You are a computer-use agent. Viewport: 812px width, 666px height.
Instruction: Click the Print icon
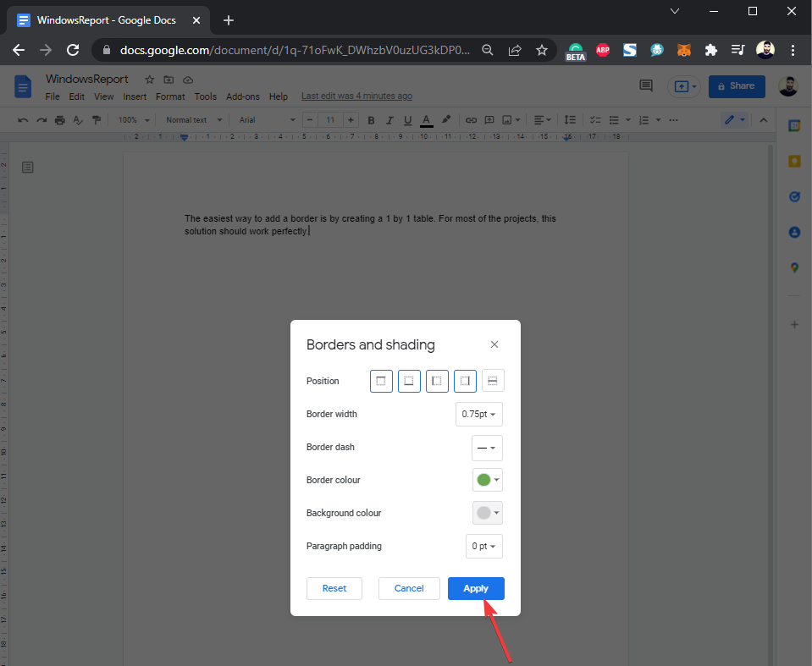click(60, 120)
